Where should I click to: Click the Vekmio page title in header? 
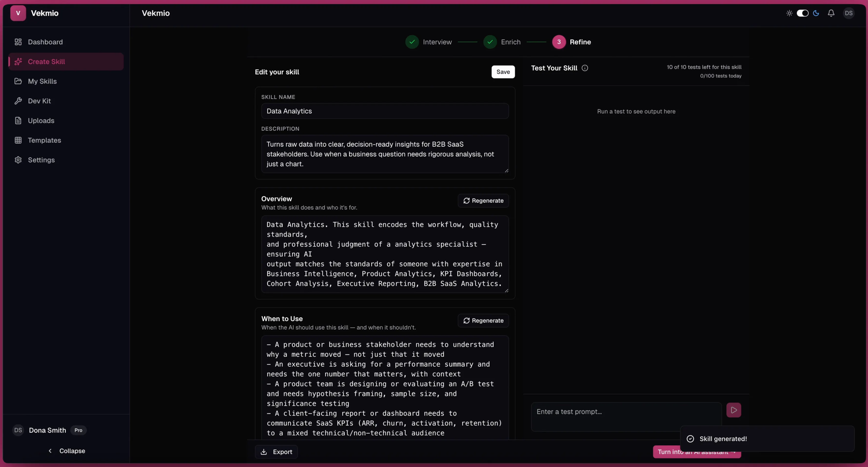pyautogui.click(x=156, y=13)
